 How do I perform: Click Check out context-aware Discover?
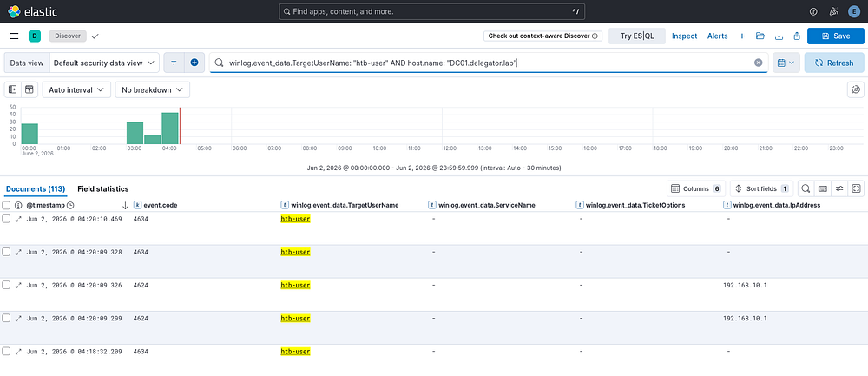point(543,36)
